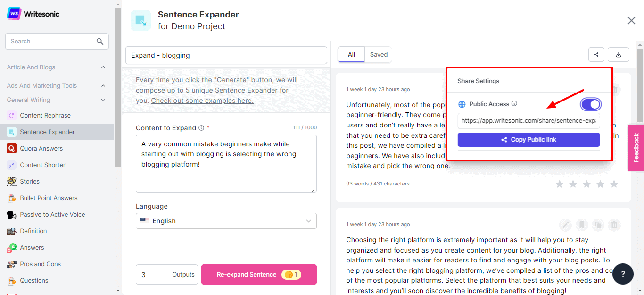This screenshot has width=644, height=295.
Task: Collapse the General Writing category
Action: (103, 100)
